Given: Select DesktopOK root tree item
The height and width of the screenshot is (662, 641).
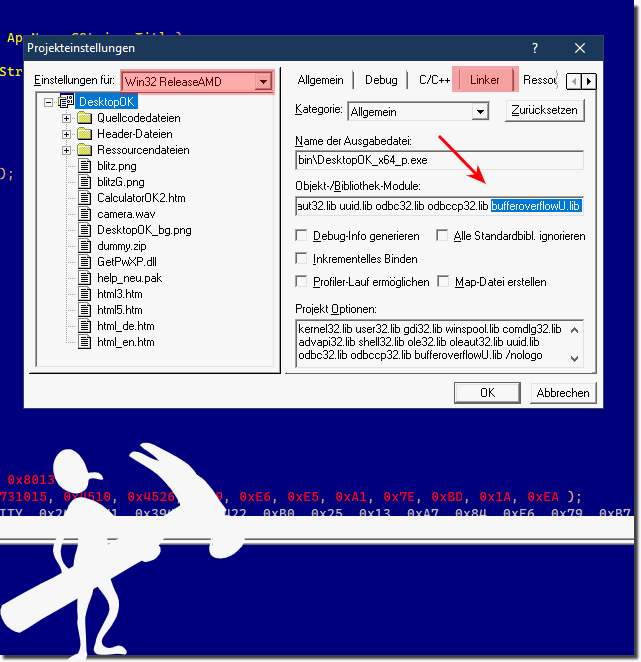Looking at the screenshot, I should 106,102.
